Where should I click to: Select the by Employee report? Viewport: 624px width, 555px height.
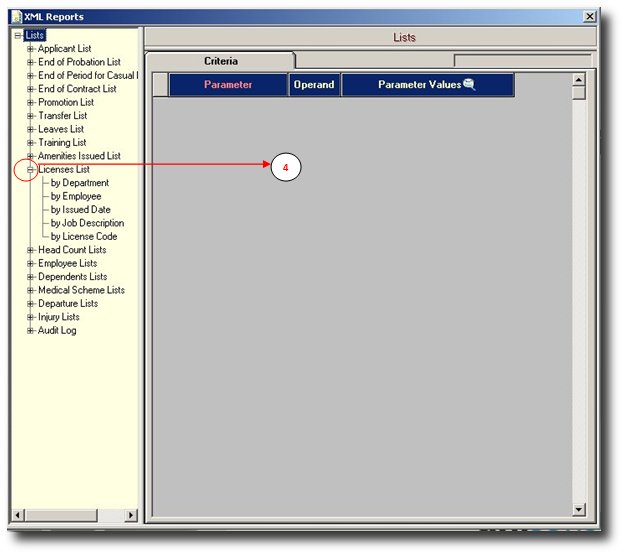click(76, 197)
